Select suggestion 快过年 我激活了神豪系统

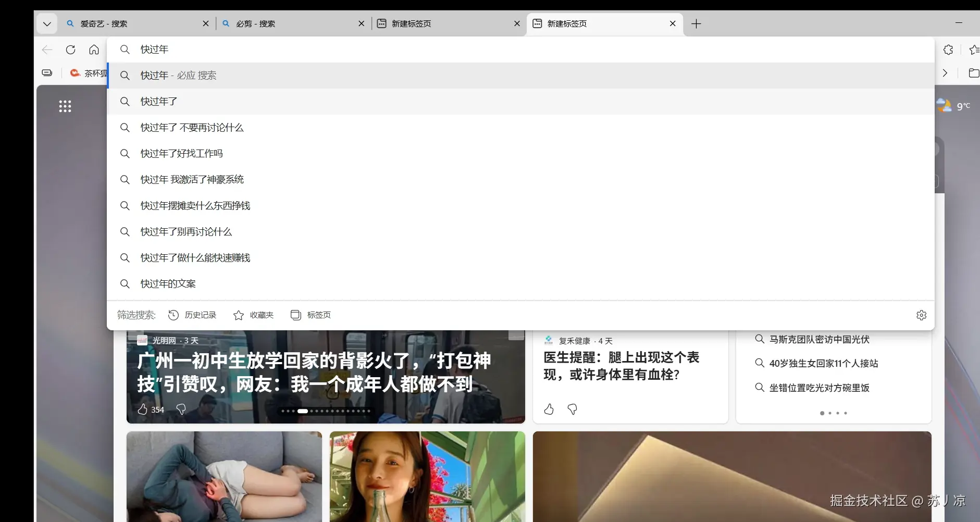[520, 180]
